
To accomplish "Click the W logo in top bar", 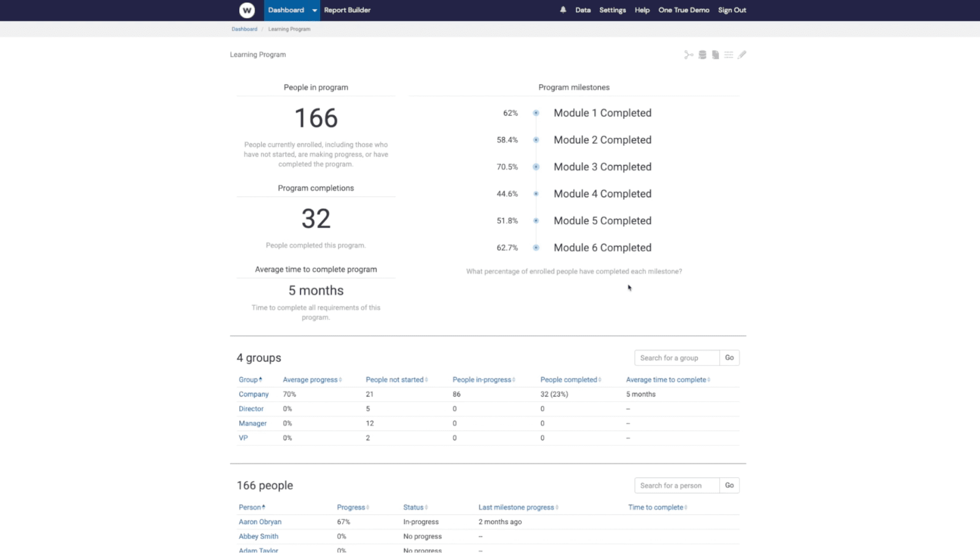I will 247,10.
